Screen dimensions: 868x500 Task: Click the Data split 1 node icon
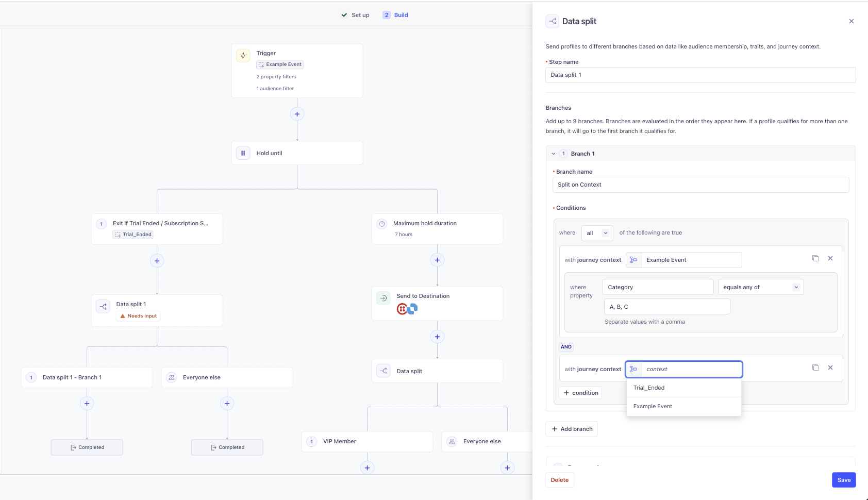[x=103, y=307]
